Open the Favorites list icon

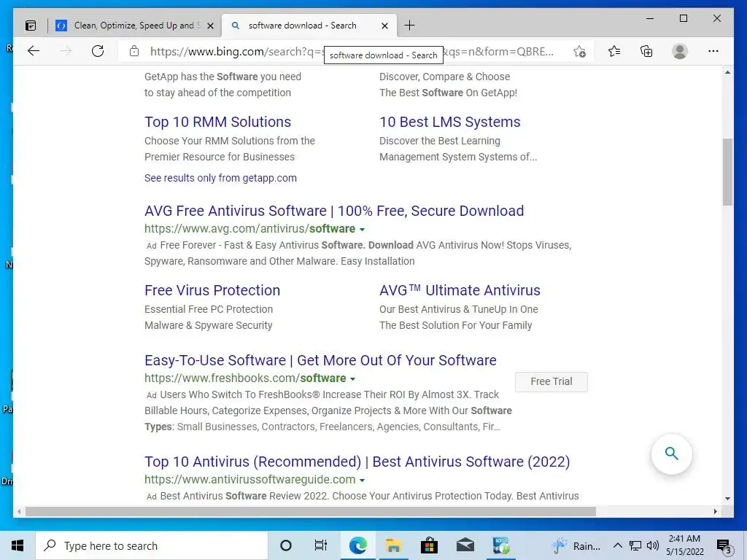coord(614,51)
